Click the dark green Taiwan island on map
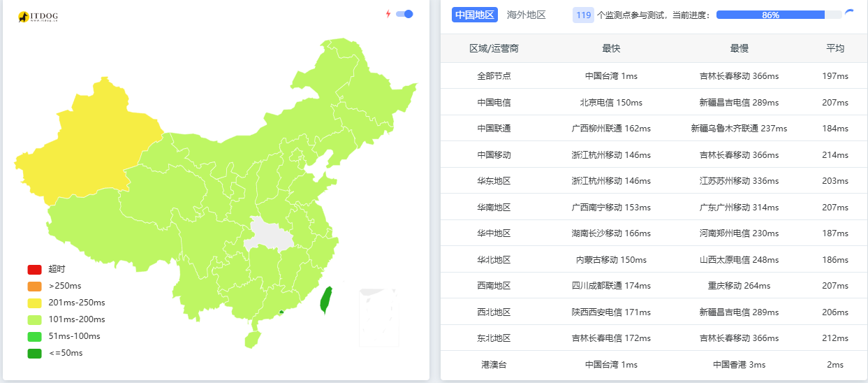The height and width of the screenshot is (383, 868). point(325,300)
